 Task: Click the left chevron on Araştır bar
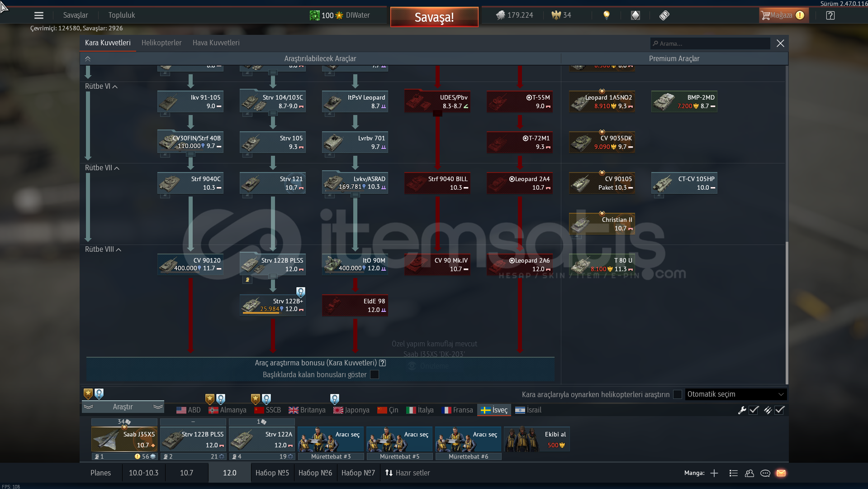(x=89, y=407)
